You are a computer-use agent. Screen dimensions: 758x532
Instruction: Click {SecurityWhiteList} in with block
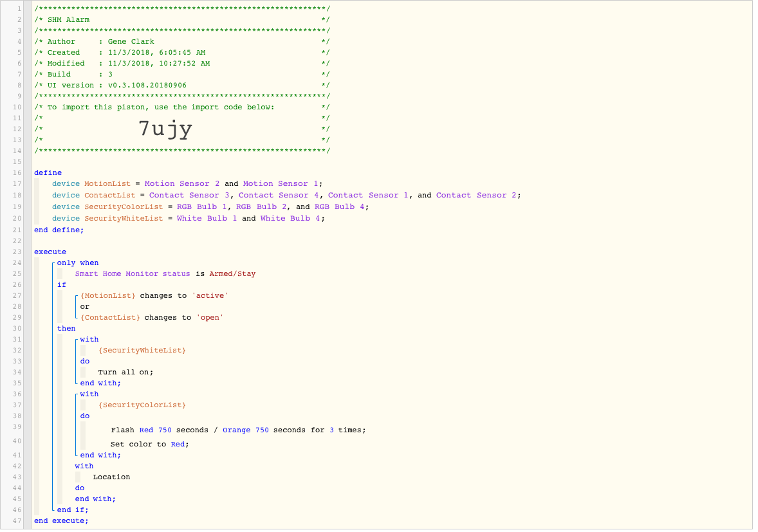(x=142, y=351)
